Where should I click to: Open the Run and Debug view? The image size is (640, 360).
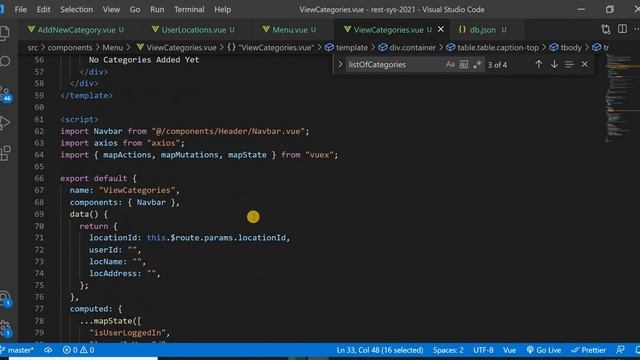point(5,123)
